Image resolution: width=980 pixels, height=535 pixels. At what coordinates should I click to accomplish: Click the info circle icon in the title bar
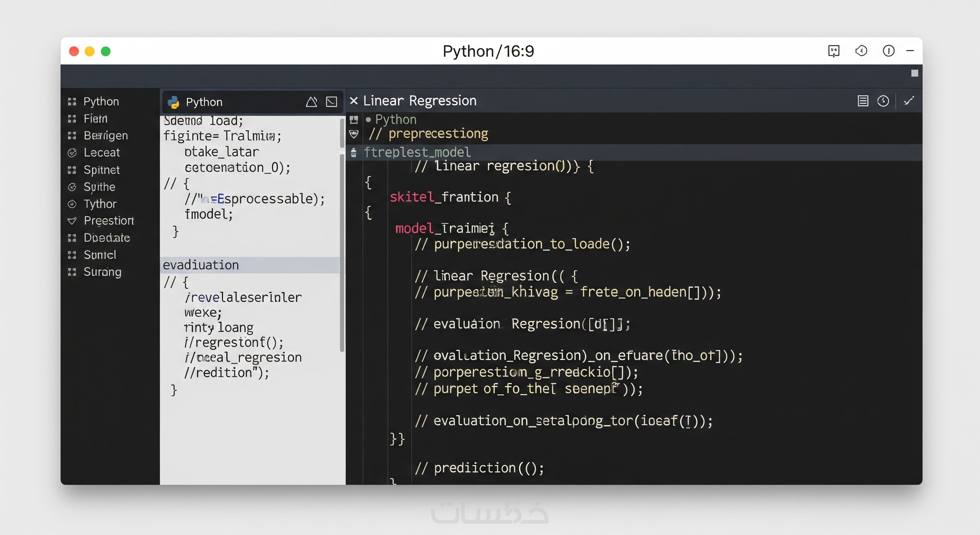pos(888,51)
